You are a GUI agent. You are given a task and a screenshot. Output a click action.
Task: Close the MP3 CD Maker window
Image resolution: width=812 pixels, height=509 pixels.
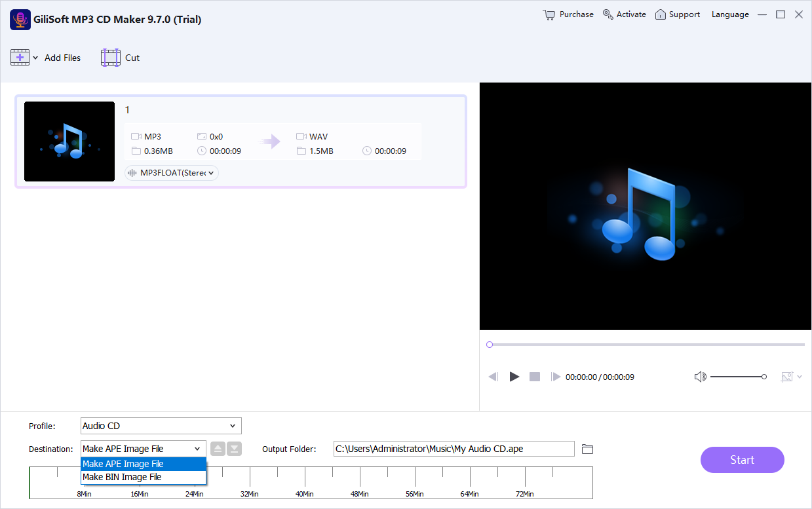tap(799, 14)
